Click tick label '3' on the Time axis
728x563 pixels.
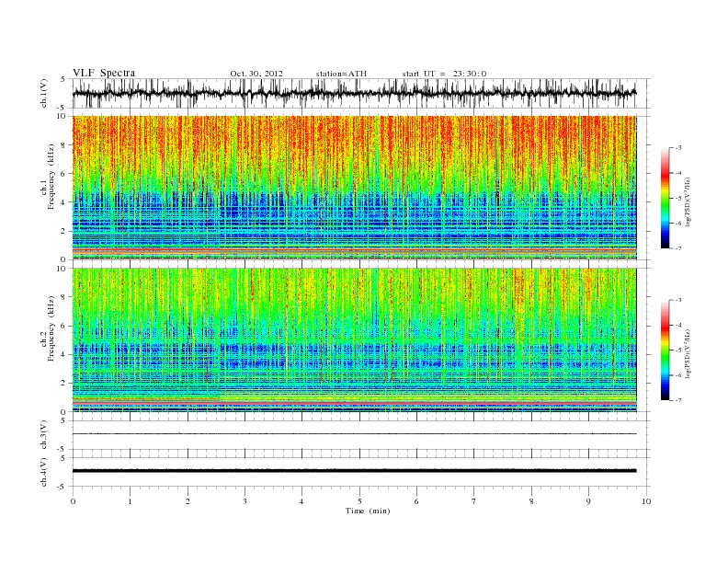[245, 501]
